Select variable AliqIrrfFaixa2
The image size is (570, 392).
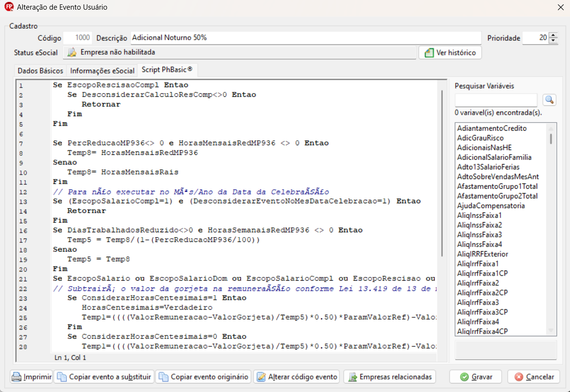478,284
